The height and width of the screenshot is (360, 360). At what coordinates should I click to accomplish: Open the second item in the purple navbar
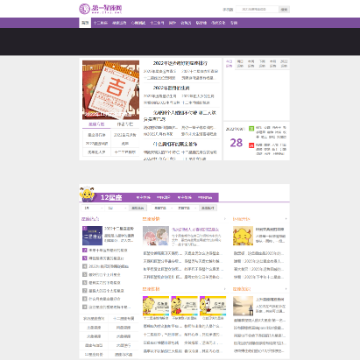100,23
